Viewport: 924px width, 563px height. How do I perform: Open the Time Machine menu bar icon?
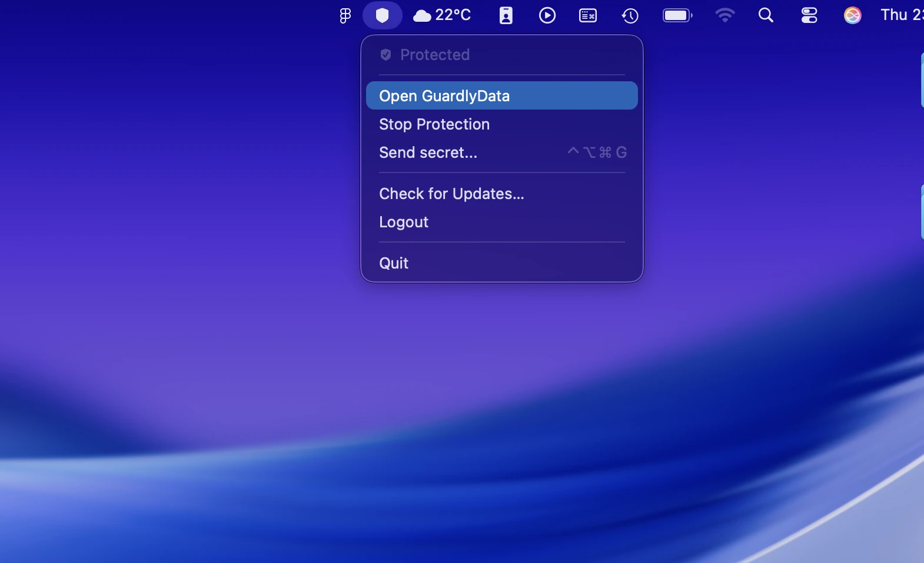pyautogui.click(x=630, y=15)
